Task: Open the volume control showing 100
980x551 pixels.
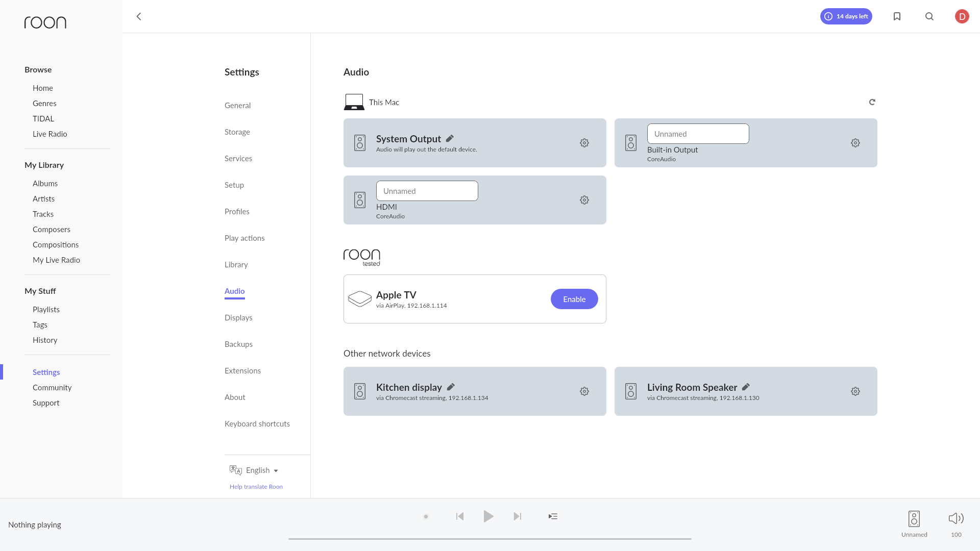Action: [x=956, y=524]
